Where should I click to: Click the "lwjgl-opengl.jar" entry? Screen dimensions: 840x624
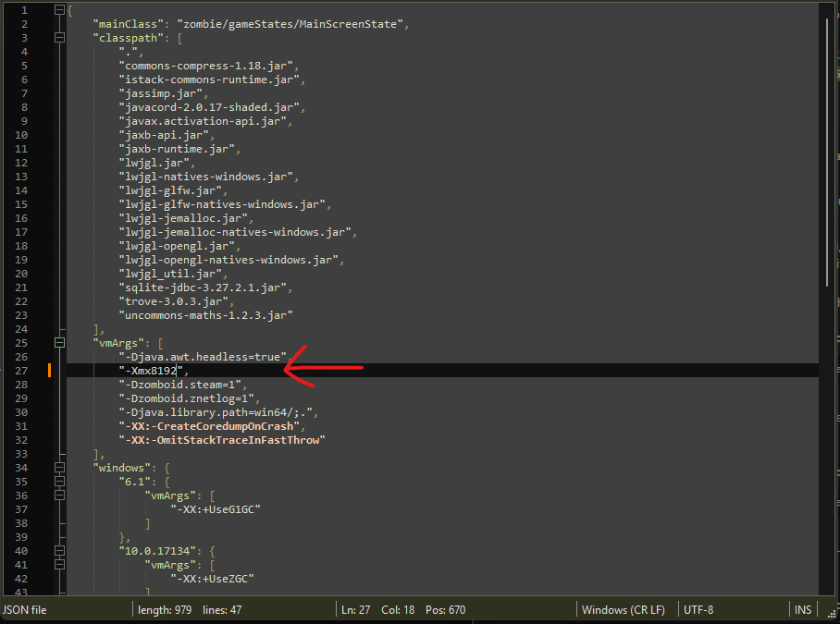tap(177, 246)
